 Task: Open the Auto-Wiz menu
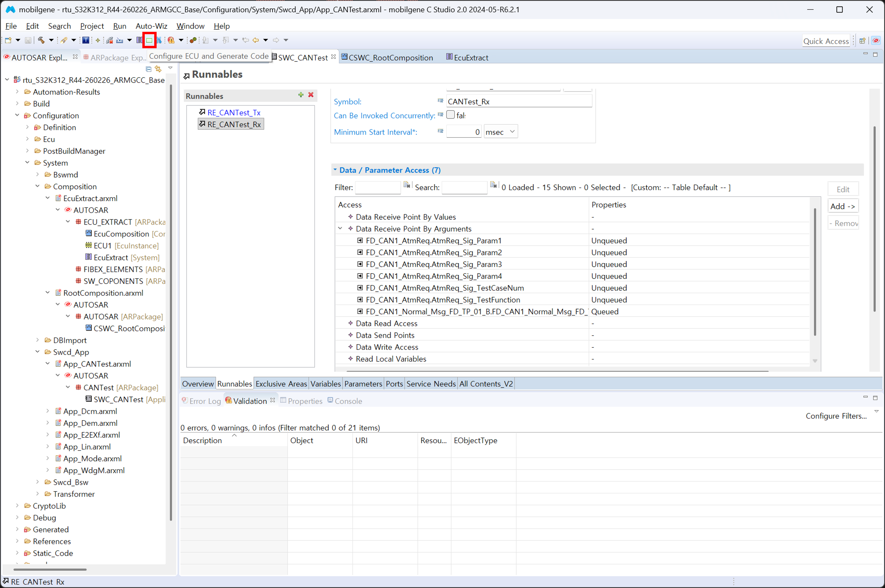pos(151,26)
